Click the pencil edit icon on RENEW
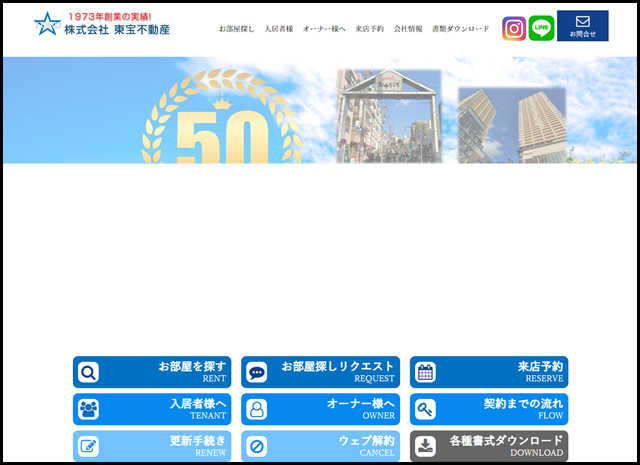Image resolution: width=640 pixels, height=465 pixels. [x=88, y=446]
